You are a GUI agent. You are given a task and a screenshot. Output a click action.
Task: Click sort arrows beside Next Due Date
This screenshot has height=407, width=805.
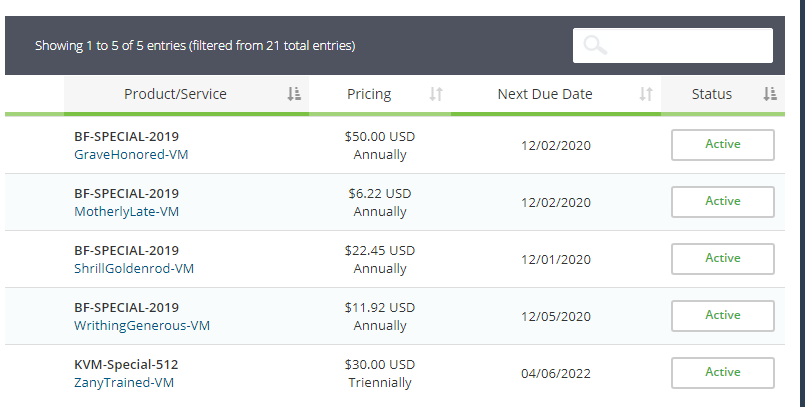pyautogui.click(x=646, y=94)
